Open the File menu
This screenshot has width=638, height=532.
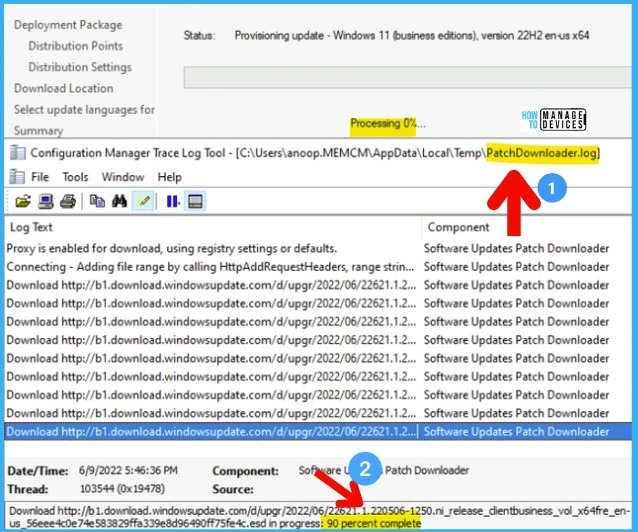[x=40, y=177]
